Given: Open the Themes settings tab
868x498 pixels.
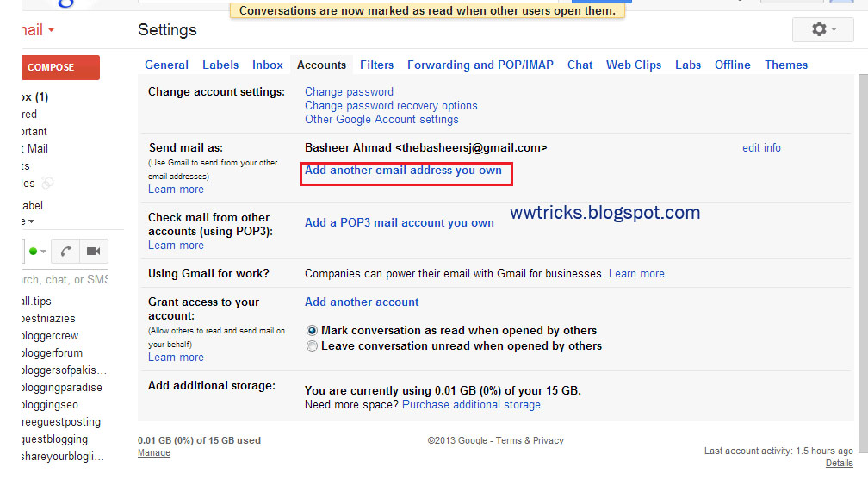Looking at the screenshot, I should click(785, 65).
